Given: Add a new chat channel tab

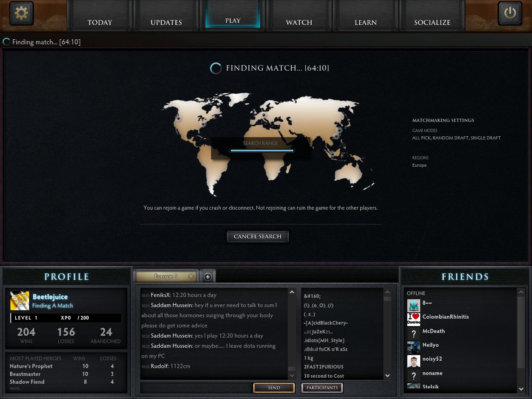Looking at the screenshot, I should pyautogui.click(x=208, y=277).
